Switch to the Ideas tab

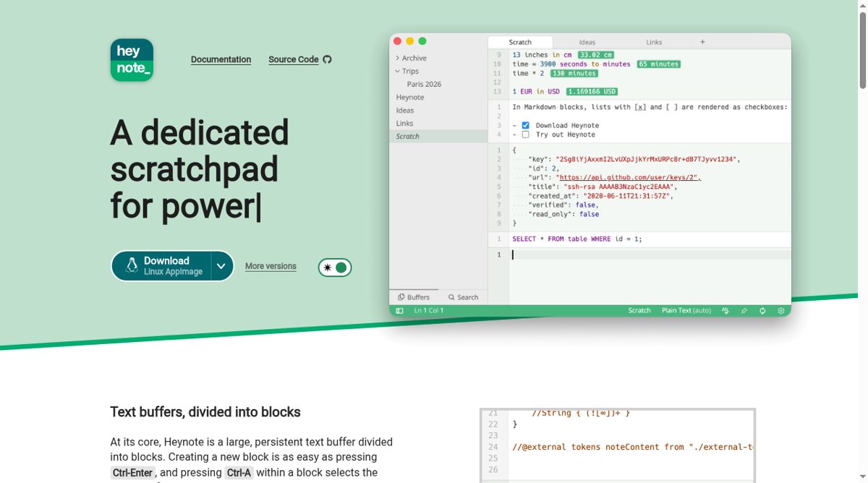(x=587, y=42)
